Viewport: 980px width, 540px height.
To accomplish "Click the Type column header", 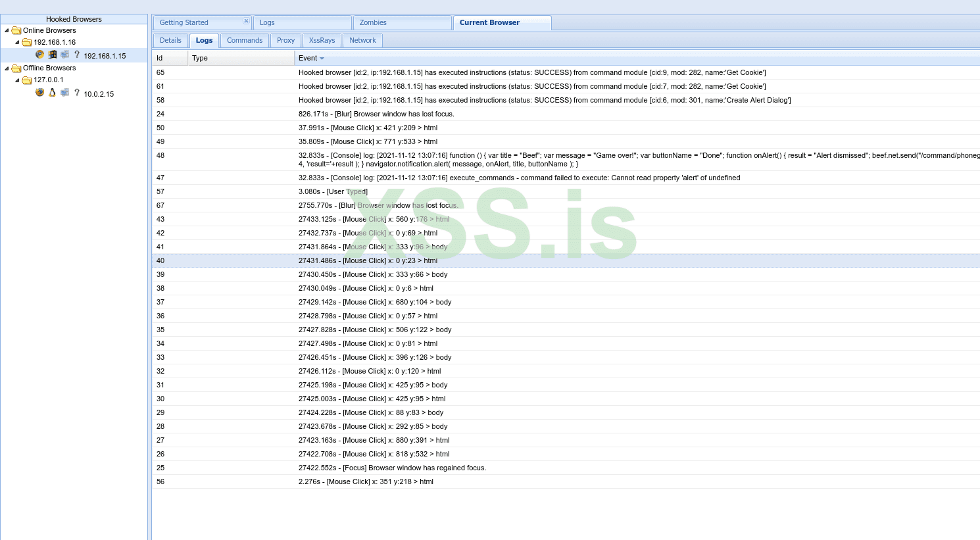I will pyautogui.click(x=241, y=58).
